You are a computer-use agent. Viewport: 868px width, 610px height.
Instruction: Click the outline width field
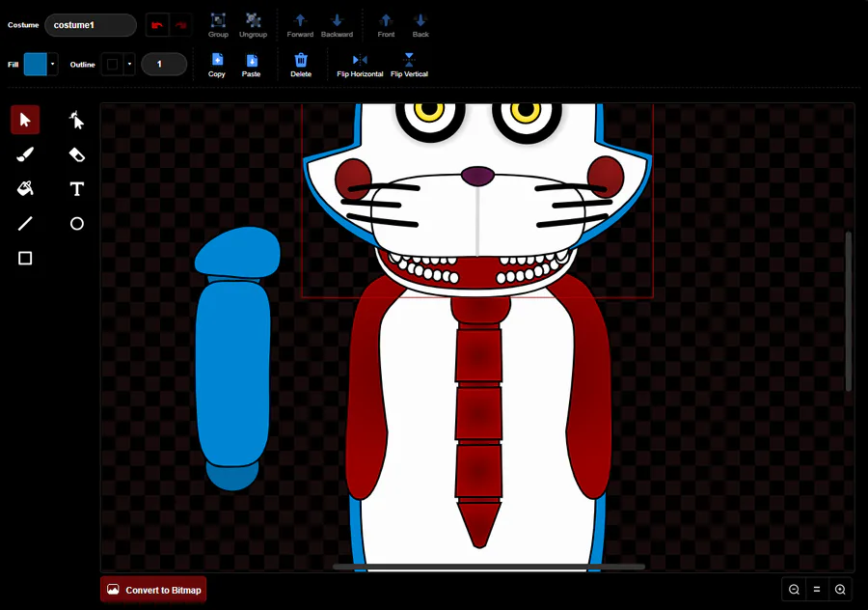pyautogui.click(x=164, y=65)
